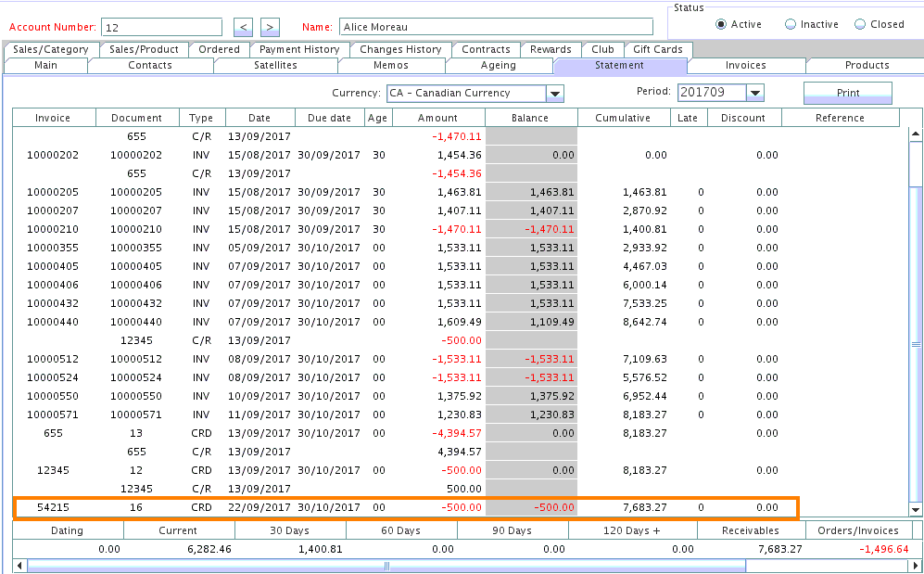Set account status to Closed
Viewport: 924px width, 574px height.
pos(860,25)
